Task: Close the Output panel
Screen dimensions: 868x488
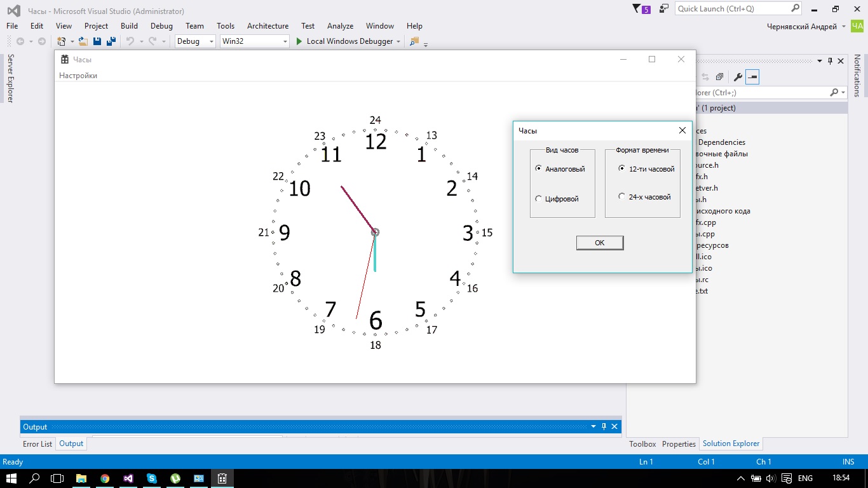Action: 615,426
